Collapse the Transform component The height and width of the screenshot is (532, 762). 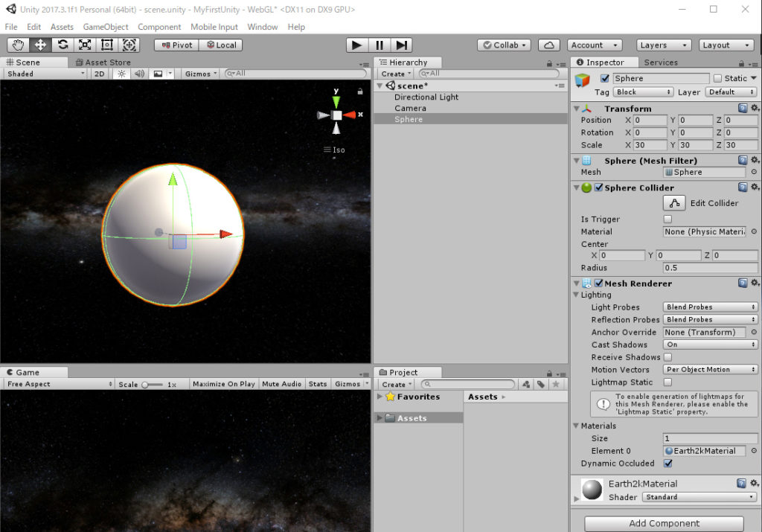[577, 109]
